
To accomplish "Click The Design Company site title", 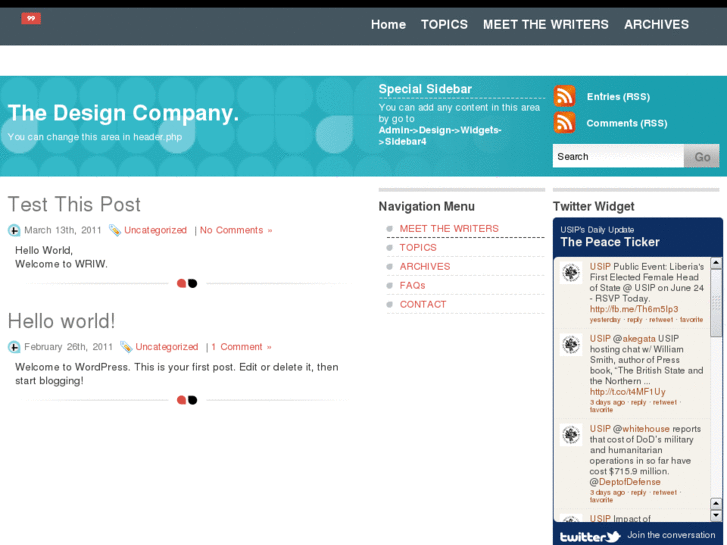I will coord(123,113).
